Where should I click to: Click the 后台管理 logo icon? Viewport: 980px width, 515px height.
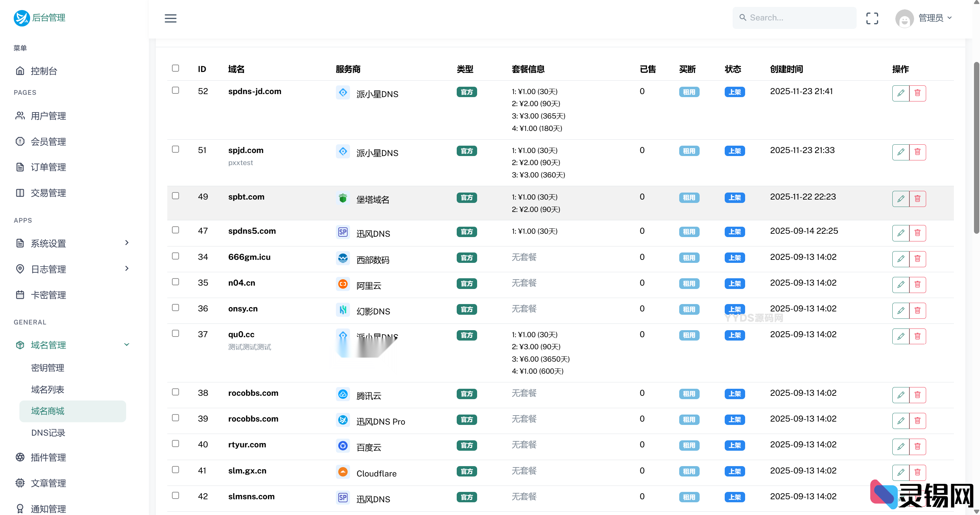[x=22, y=17]
